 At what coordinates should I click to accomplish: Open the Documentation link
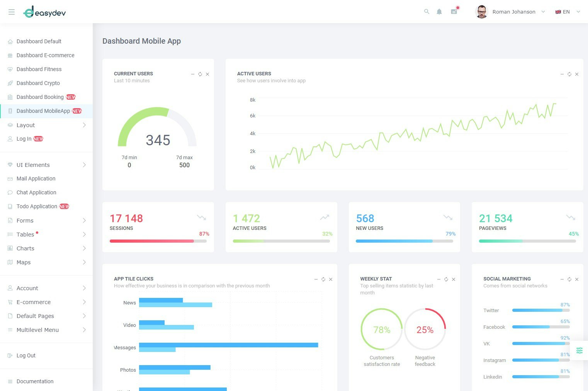coord(35,381)
